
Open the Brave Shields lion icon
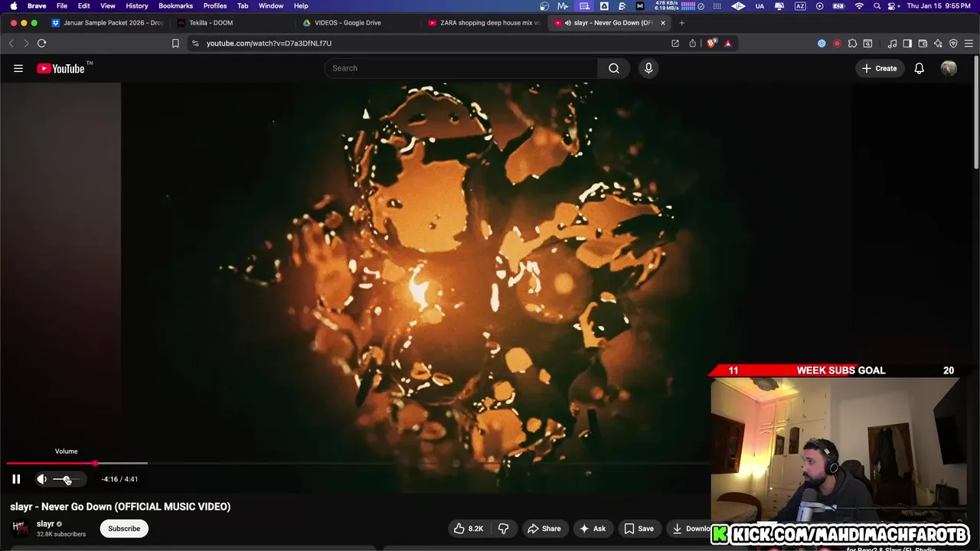[711, 44]
